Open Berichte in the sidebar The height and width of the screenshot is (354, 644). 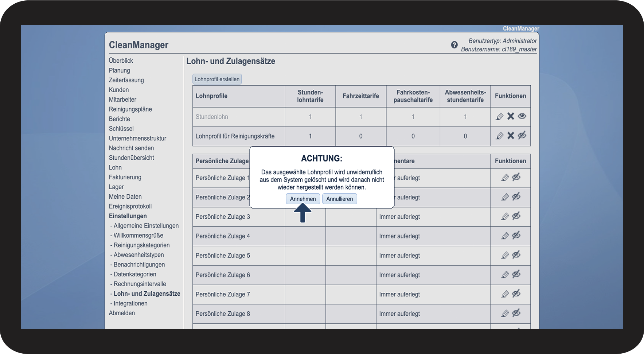coord(120,119)
